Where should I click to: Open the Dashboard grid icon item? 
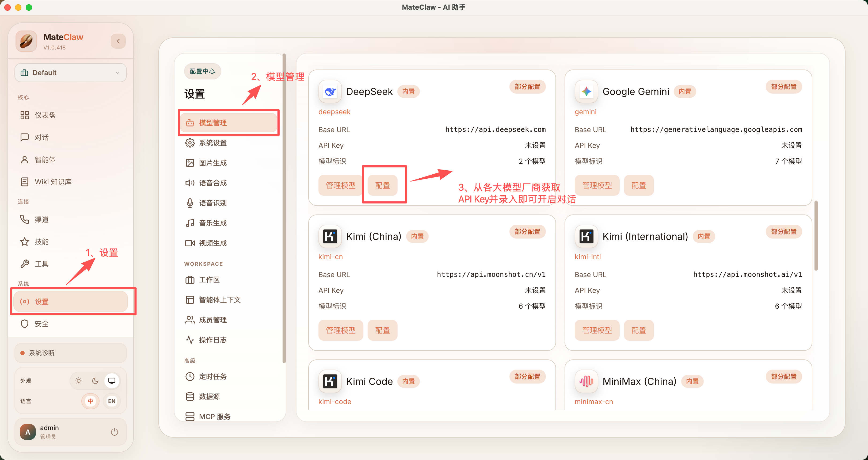coord(25,115)
